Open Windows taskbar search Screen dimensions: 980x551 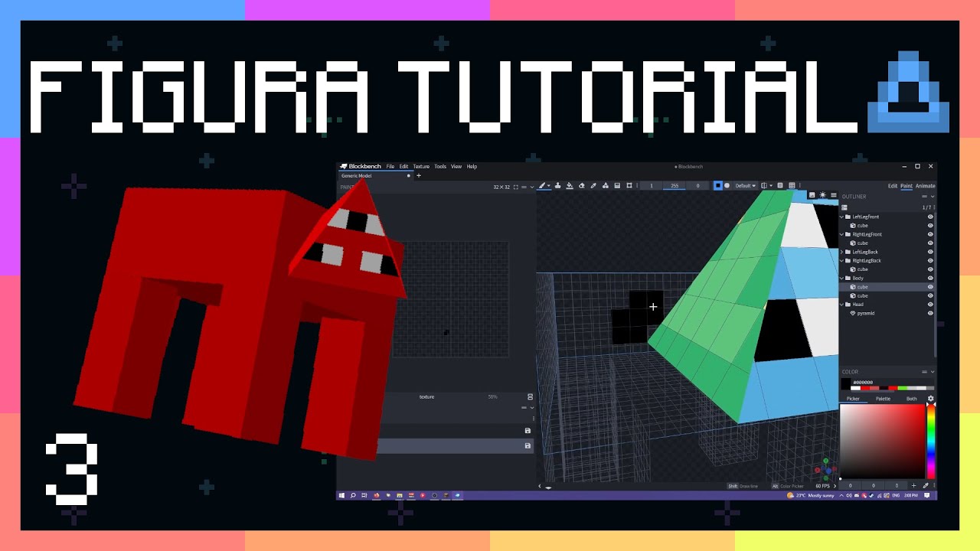(x=353, y=495)
